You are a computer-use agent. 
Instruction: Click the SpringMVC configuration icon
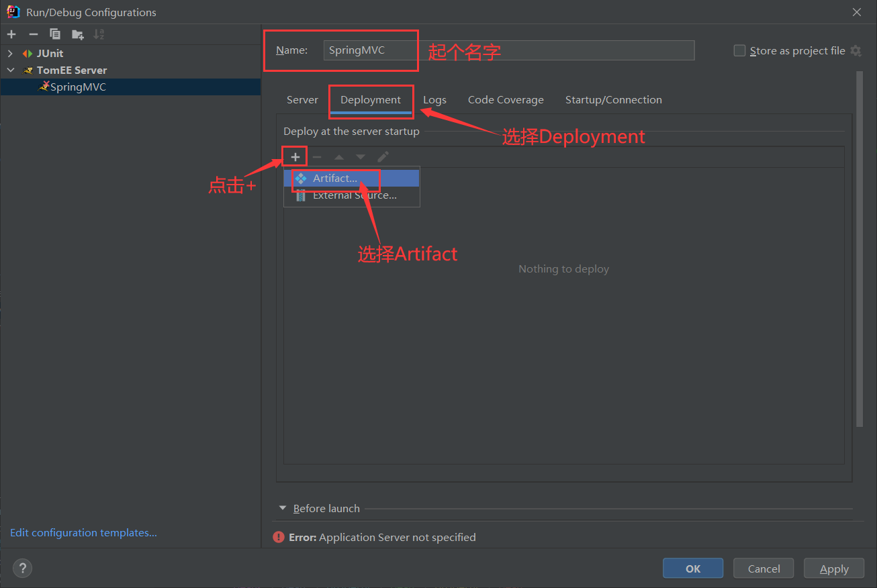(44, 86)
